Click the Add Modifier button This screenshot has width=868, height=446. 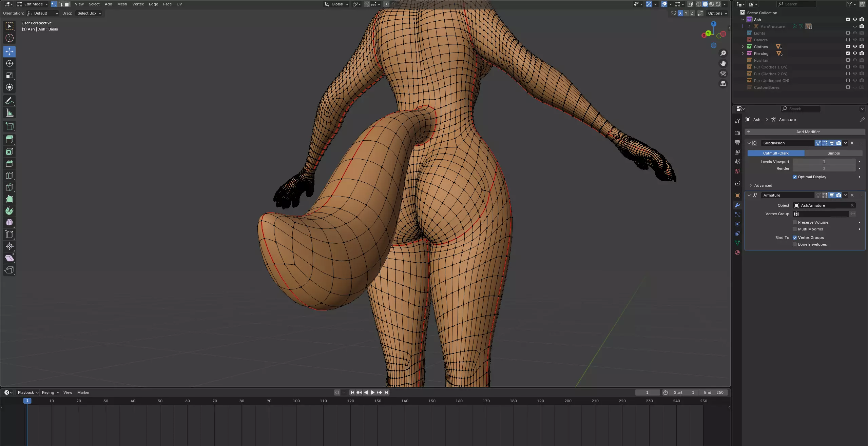click(805, 132)
